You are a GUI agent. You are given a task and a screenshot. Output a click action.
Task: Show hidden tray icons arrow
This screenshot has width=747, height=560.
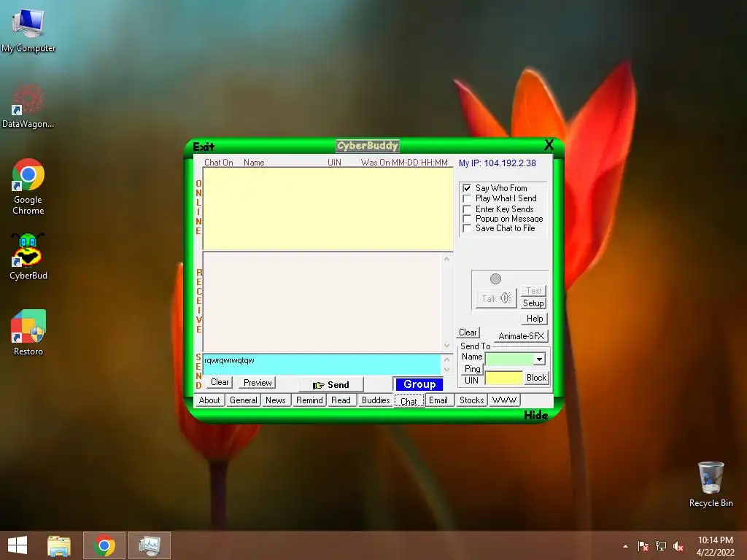[x=625, y=546]
